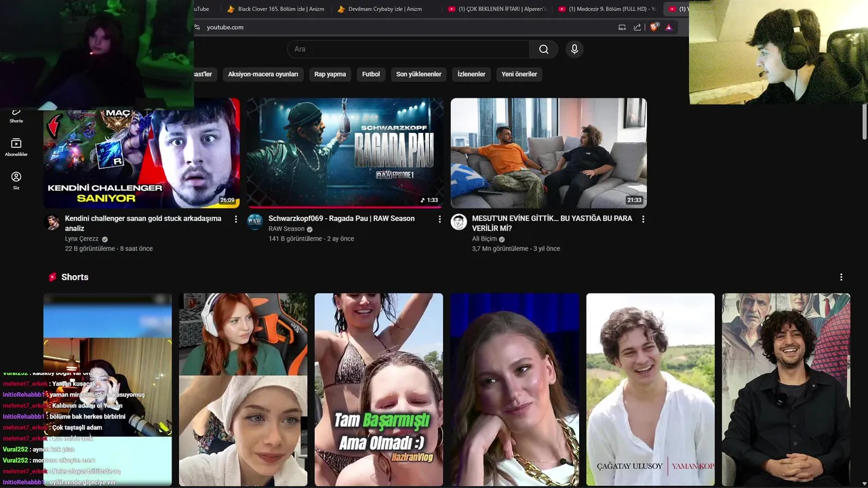Click the 26:09 duration badge
This screenshot has width=868, height=488.
point(226,201)
